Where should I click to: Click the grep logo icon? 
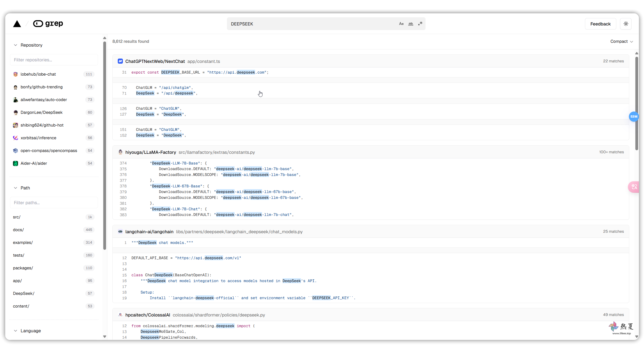pyautogui.click(x=38, y=24)
